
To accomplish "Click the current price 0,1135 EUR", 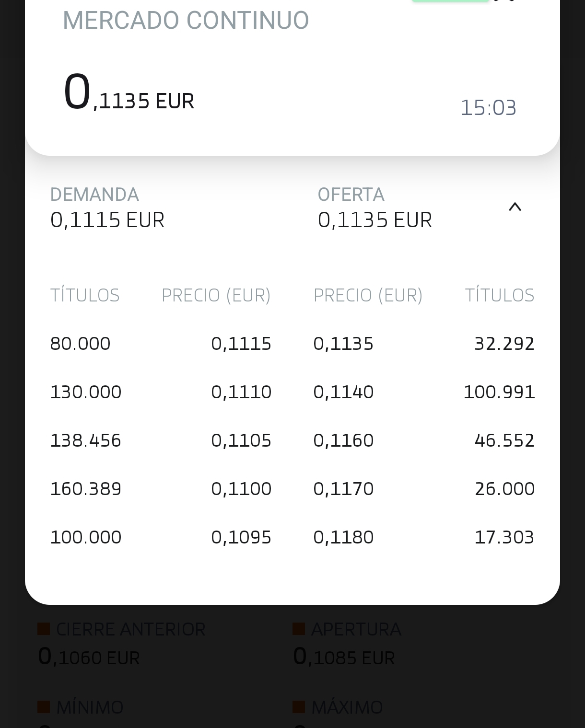I will click(129, 93).
